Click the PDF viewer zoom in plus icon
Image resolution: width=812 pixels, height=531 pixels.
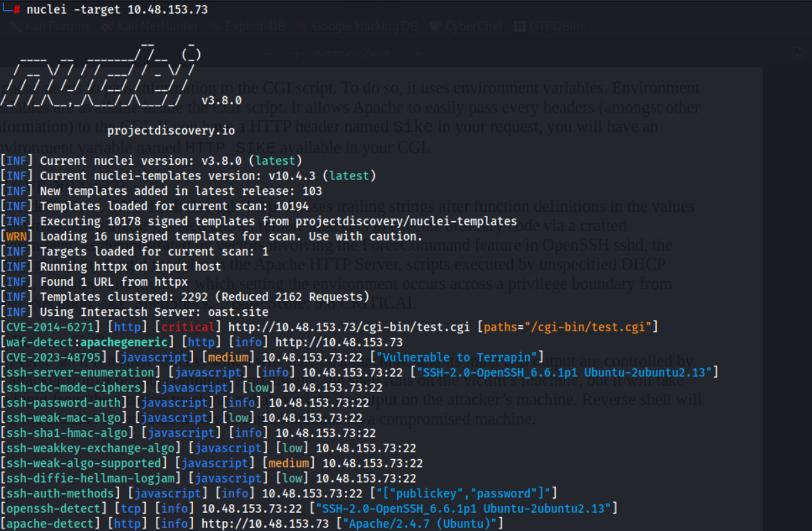click(x=296, y=53)
